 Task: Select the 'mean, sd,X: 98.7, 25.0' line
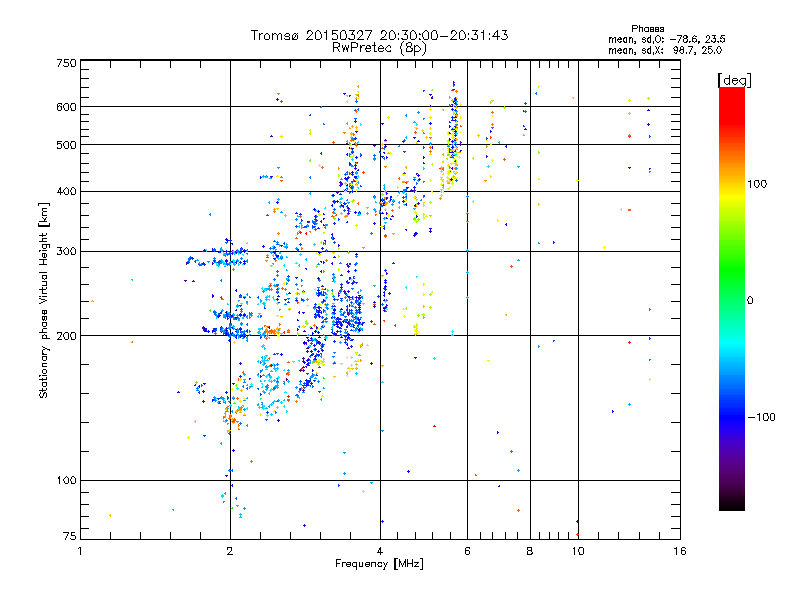pyautogui.click(x=665, y=50)
